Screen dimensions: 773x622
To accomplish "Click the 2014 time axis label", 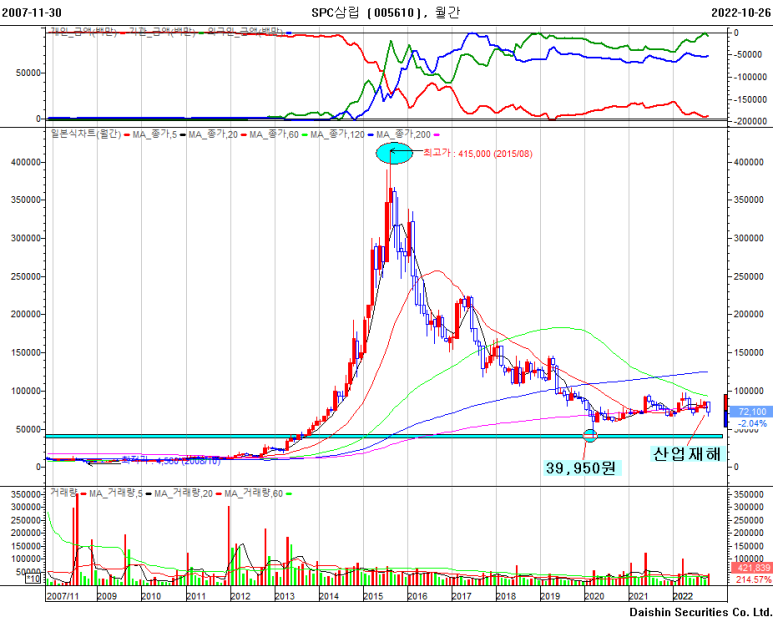I will click(x=329, y=596).
